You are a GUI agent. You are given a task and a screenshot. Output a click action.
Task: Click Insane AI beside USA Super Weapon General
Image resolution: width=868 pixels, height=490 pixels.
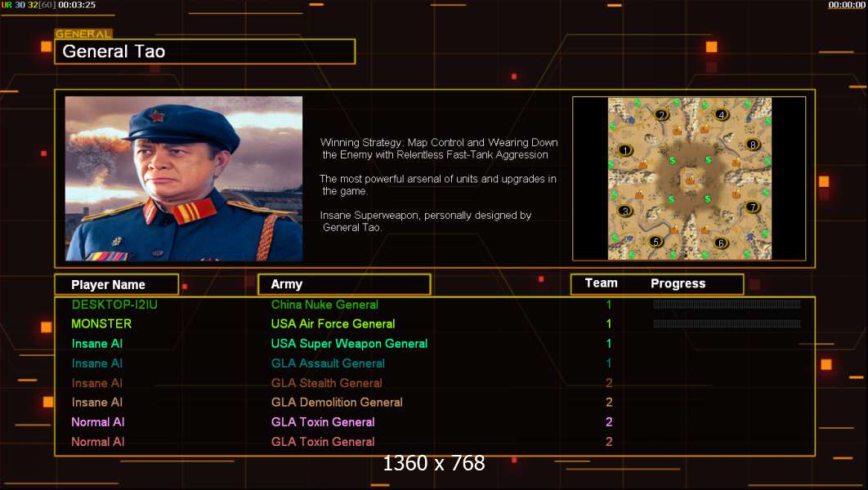tap(97, 344)
